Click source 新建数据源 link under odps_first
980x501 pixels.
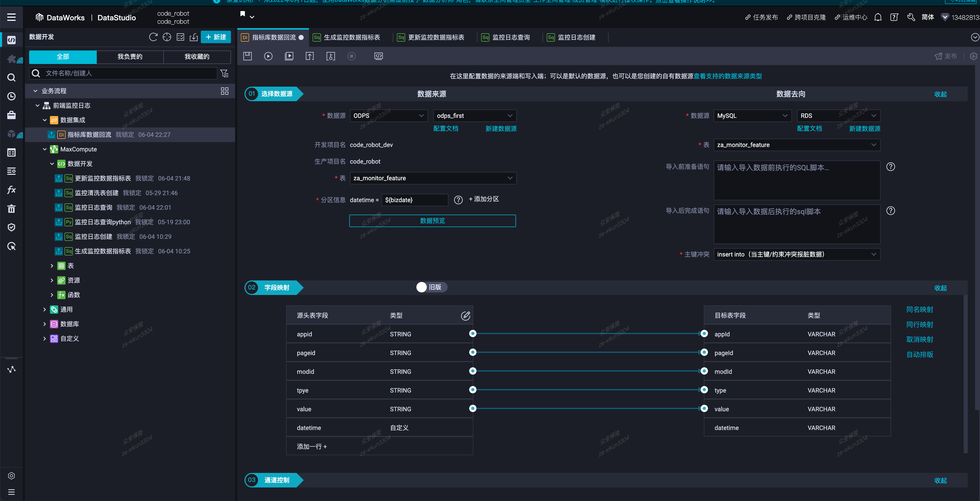pos(501,129)
